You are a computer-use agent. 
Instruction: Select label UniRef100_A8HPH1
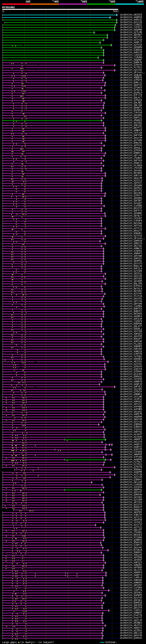click(131, 490)
